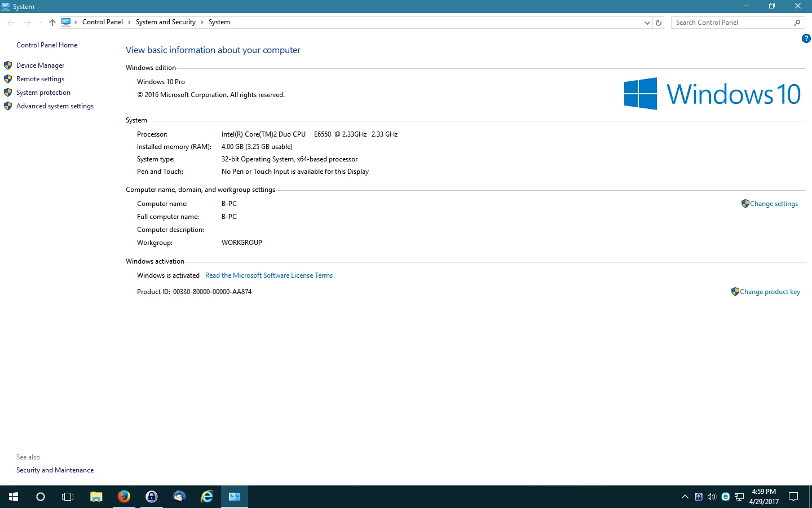Open network status tray icon
The width and height of the screenshot is (812, 508).
coord(739,497)
